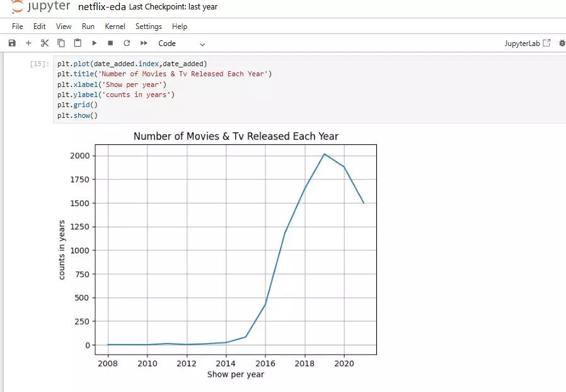Open the Settings menu
Image resolution: width=566 pixels, height=392 pixels.
tap(148, 26)
